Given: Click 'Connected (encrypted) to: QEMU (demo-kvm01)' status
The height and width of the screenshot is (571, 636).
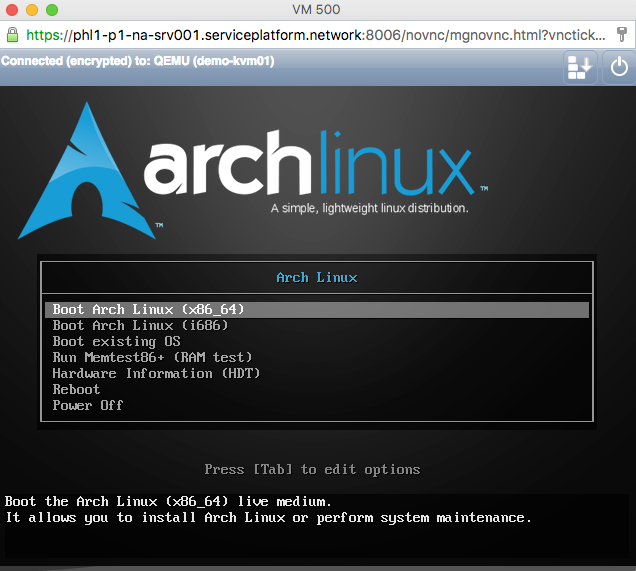Looking at the screenshot, I should 138,61.
